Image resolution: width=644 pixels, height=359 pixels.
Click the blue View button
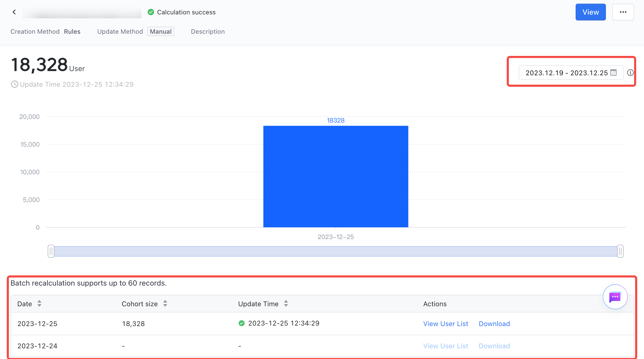point(591,12)
